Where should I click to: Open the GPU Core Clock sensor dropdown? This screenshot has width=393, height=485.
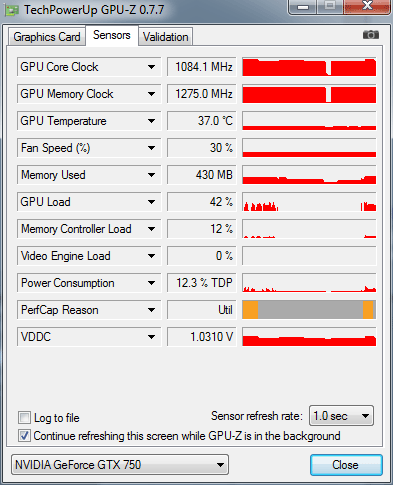[x=151, y=67]
